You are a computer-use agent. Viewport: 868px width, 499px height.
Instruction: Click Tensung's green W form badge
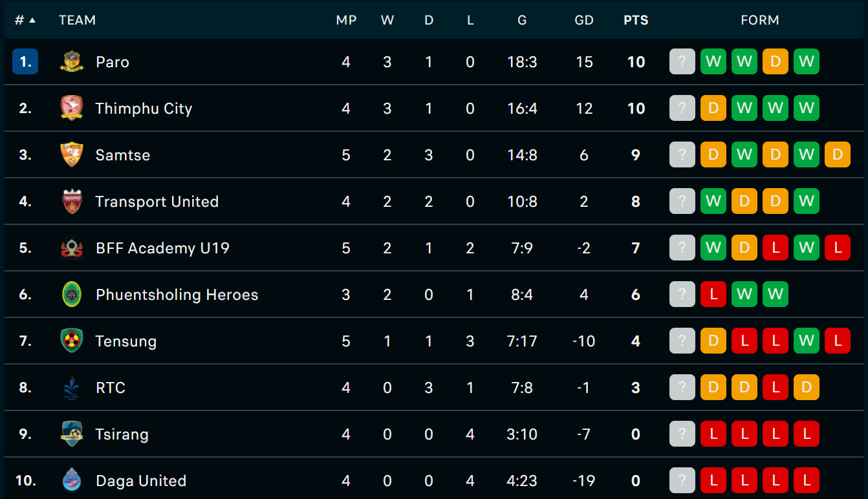click(x=807, y=341)
